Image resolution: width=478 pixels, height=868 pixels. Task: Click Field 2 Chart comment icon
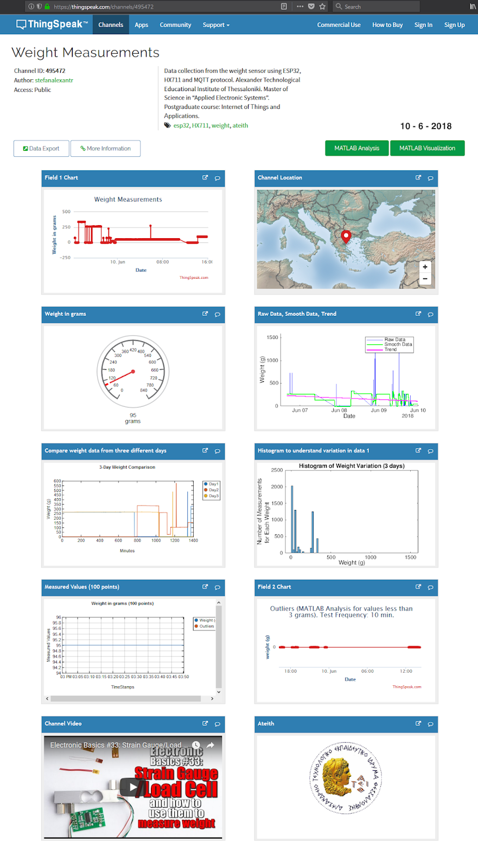[x=430, y=587]
